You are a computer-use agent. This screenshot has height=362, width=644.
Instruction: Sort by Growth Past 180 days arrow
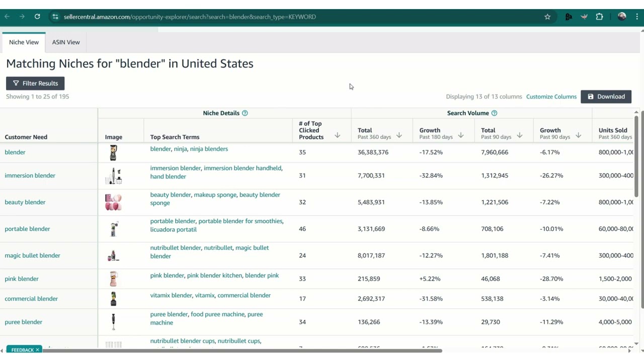pyautogui.click(x=461, y=135)
